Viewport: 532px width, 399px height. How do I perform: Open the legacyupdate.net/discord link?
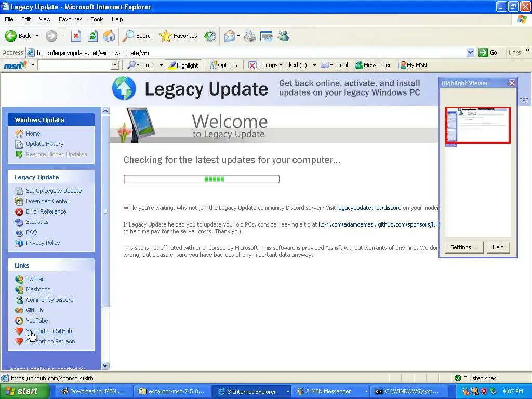tap(369, 208)
